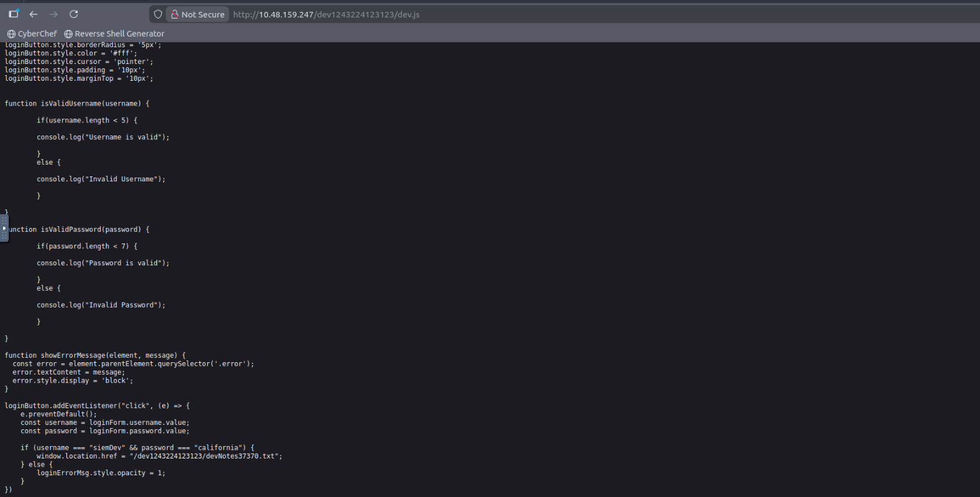Open the tab overview icon

coord(14,14)
